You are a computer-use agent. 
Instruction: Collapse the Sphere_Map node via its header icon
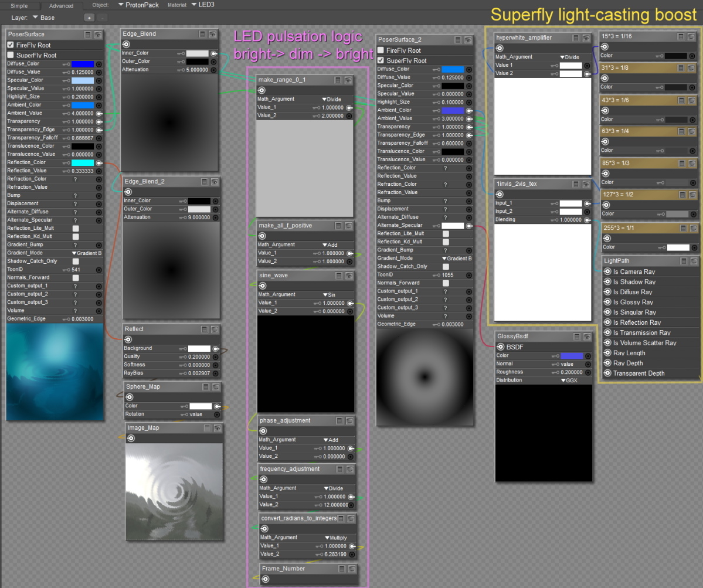pyautogui.click(x=206, y=387)
